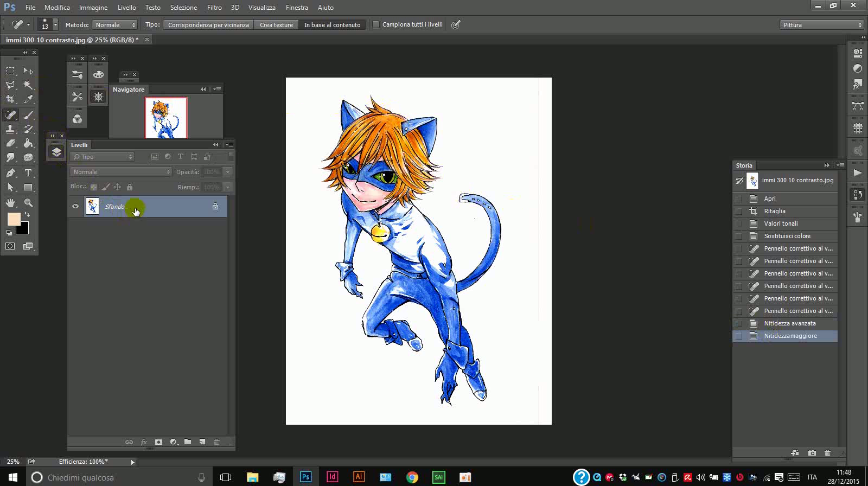868x486 pixels.
Task: Select the Paint Bucket tool
Action: (x=28, y=143)
